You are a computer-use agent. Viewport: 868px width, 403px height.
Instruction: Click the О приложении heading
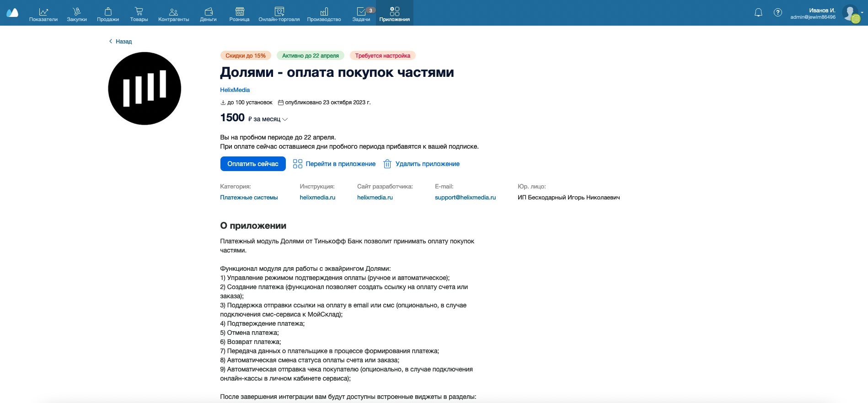[253, 226]
